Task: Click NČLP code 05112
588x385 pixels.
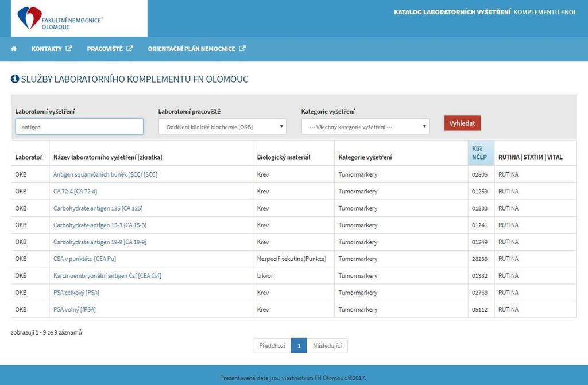Action: point(479,309)
